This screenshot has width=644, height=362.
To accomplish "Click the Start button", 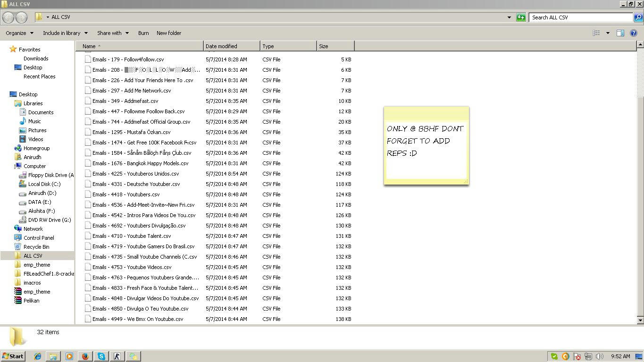I will point(13,356).
